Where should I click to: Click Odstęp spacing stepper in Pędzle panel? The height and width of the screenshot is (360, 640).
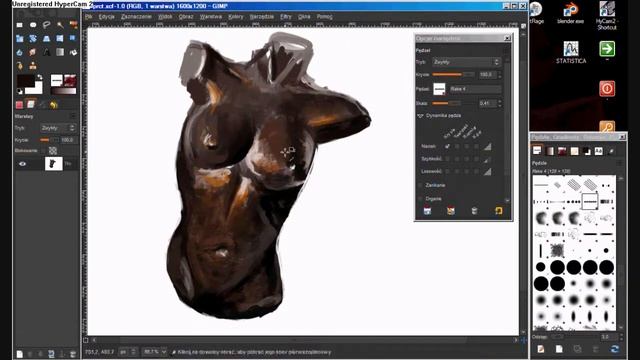(x=621, y=337)
